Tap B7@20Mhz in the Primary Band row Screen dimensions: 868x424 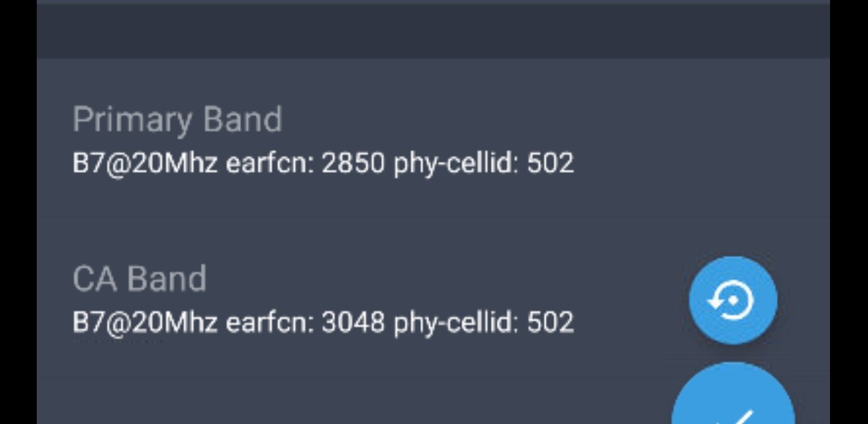tap(145, 163)
